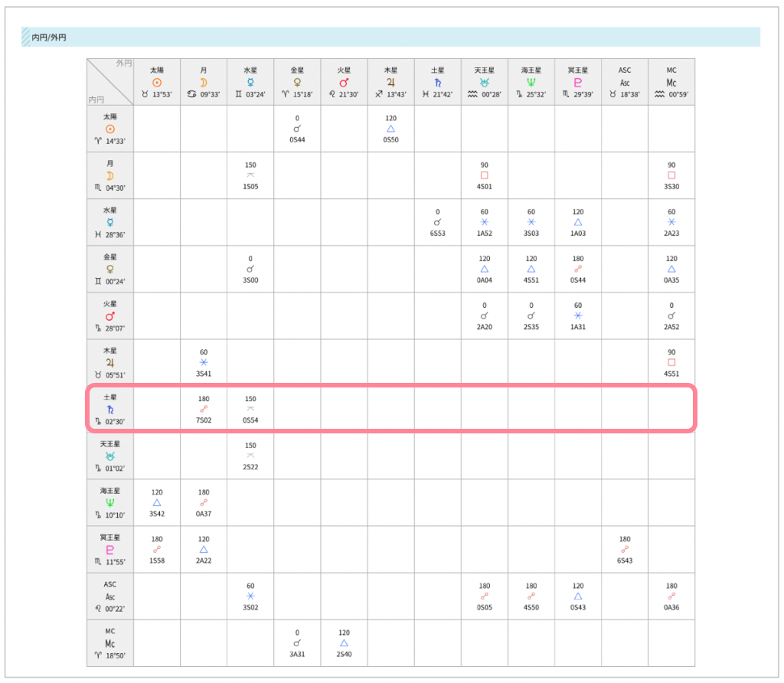
Task: Click the conjunction symbol labeled 6S53 in Mercury row
Action: [437, 222]
